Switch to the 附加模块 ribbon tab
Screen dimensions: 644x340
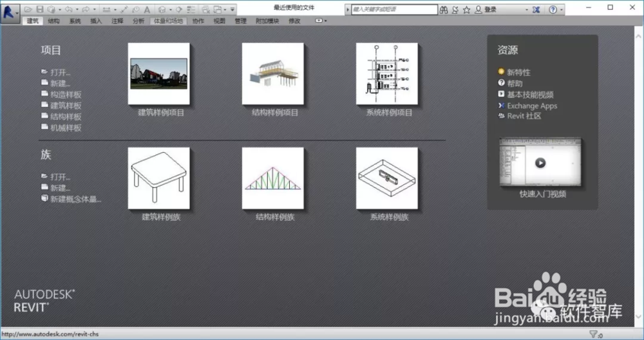[x=267, y=21]
